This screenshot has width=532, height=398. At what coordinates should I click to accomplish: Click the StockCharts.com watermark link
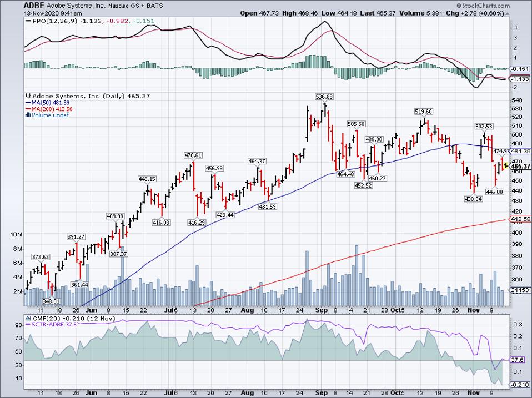pos(483,6)
